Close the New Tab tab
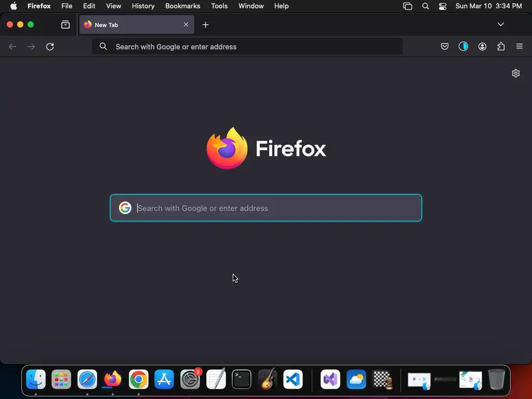Image resolution: width=532 pixels, height=399 pixels. pos(186,24)
